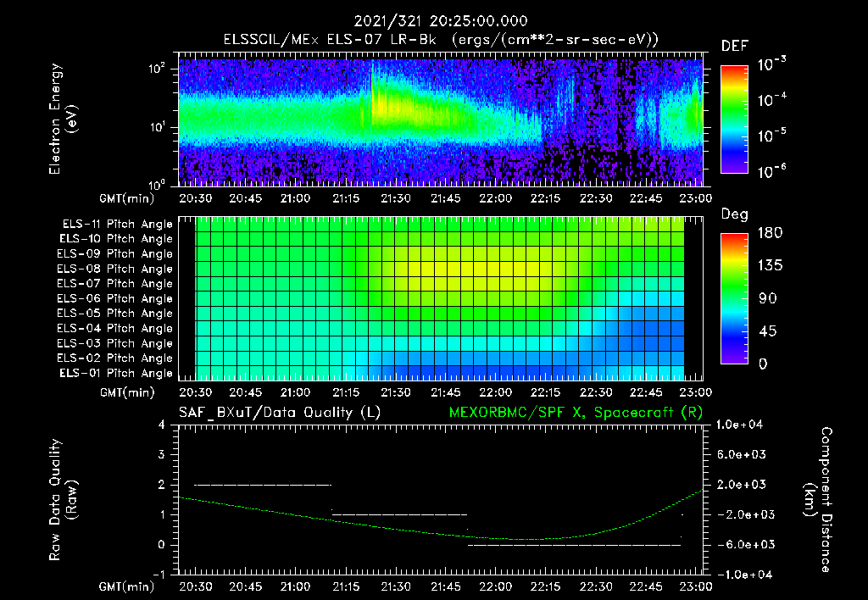Click the DEF label above the spectrogram color scale
The width and height of the screenshot is (868, 600).
[734, 46]
